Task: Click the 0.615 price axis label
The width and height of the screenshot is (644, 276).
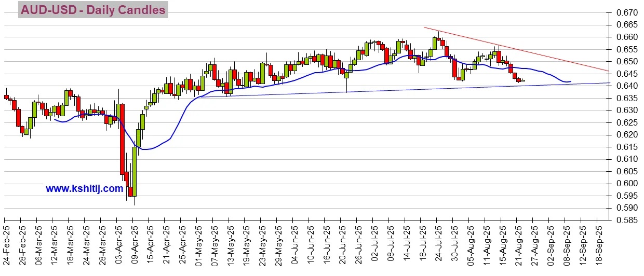Action: (x=625, y=147)
